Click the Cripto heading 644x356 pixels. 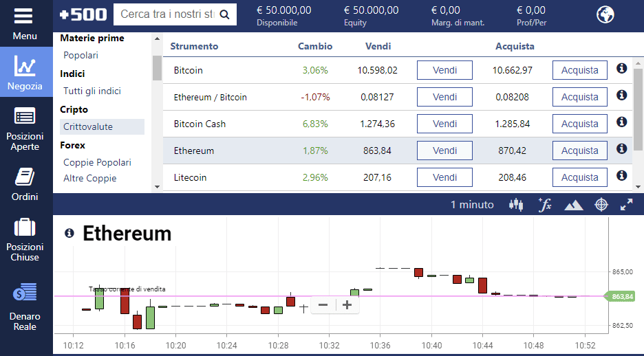pyautogui.click(x=74, y=109)
